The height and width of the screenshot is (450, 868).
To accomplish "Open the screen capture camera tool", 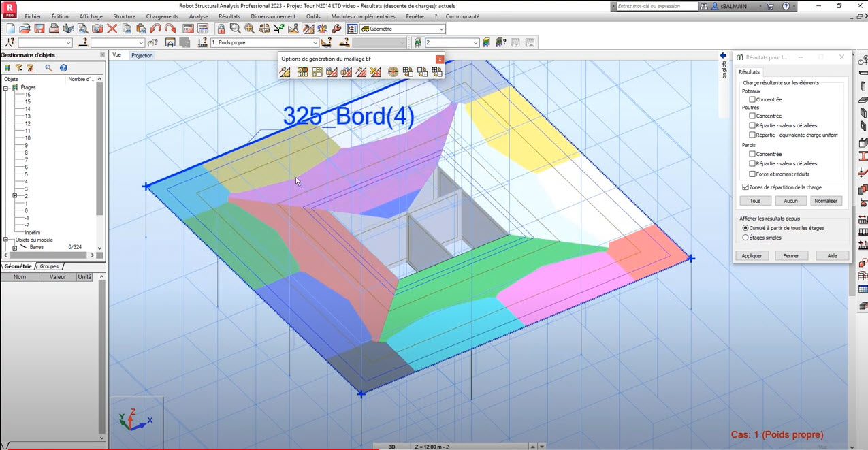I will (x=97, y=29).
